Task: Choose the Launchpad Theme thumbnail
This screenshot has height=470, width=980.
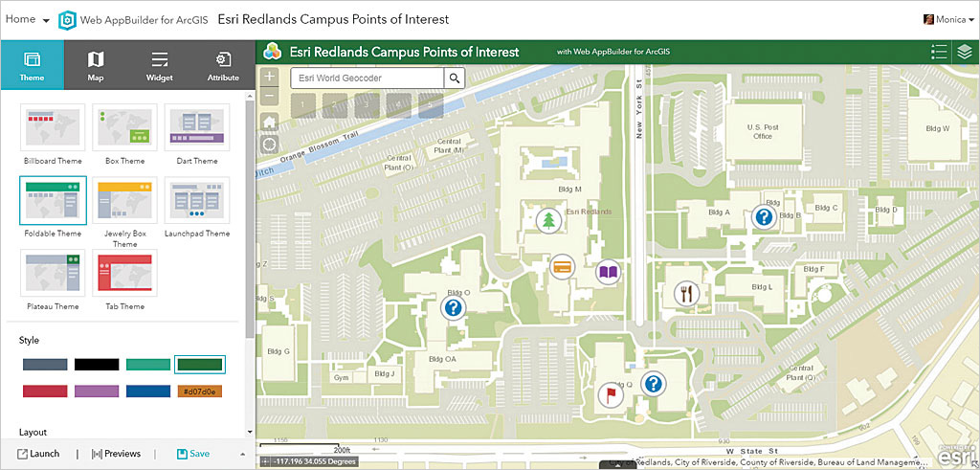Action: tap(197, 200)
